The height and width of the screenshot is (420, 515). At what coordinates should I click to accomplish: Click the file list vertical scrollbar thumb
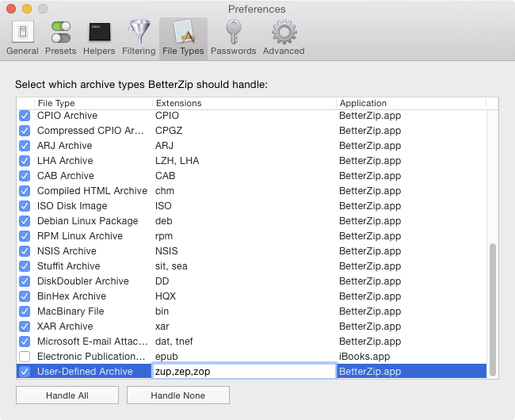pyautogui.click(x=493, y=310)
